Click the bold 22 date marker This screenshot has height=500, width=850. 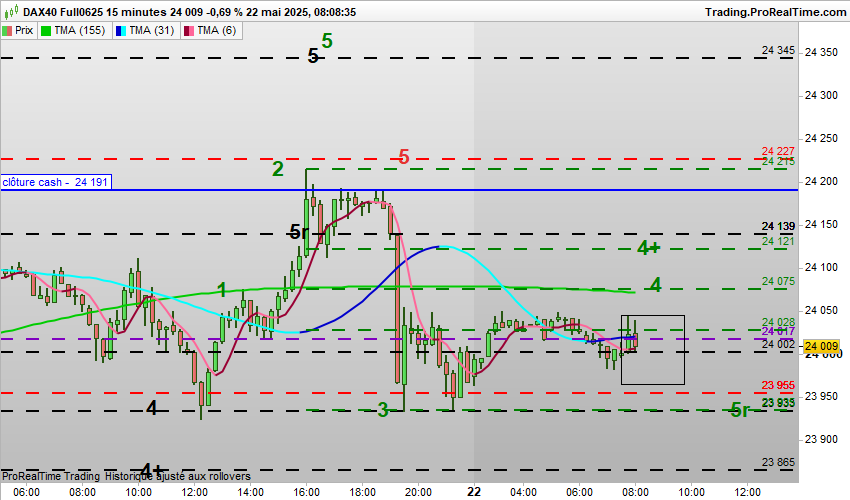tap(474, 491)
